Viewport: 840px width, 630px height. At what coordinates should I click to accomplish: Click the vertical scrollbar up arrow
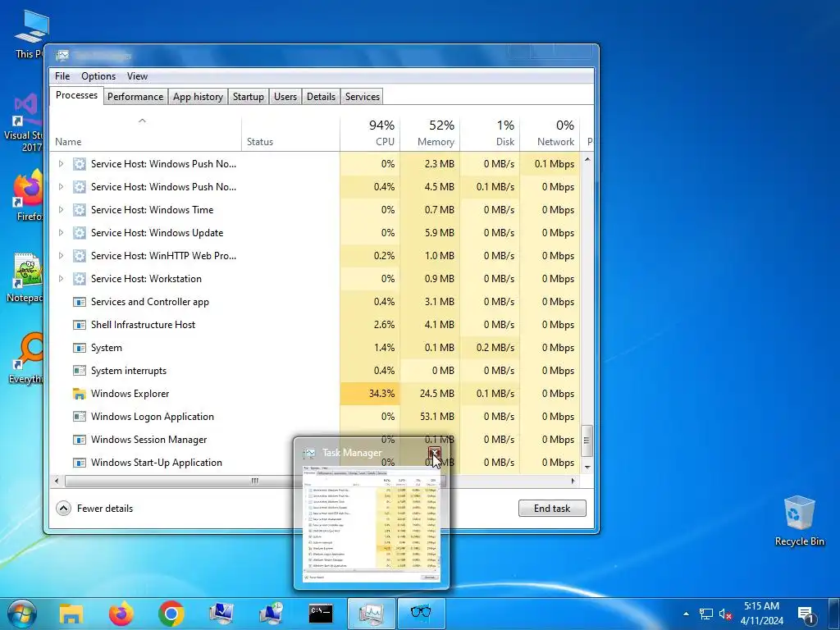click(587, 160)
